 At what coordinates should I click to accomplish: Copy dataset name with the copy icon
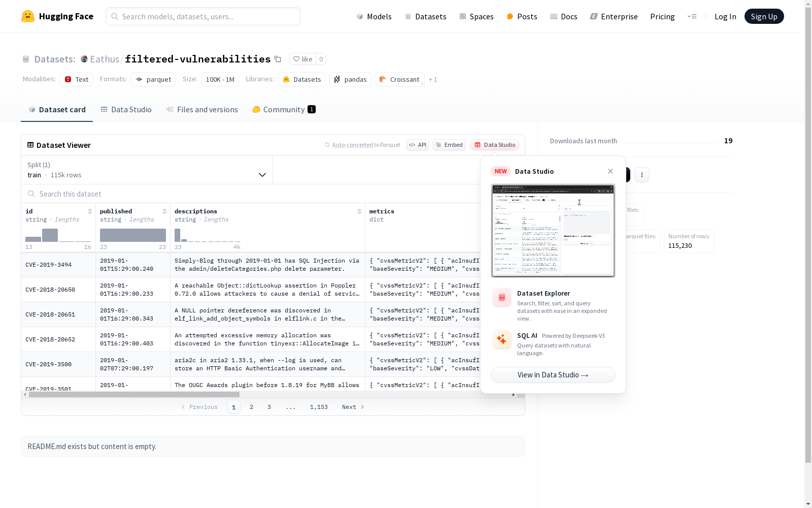(278, 59)
